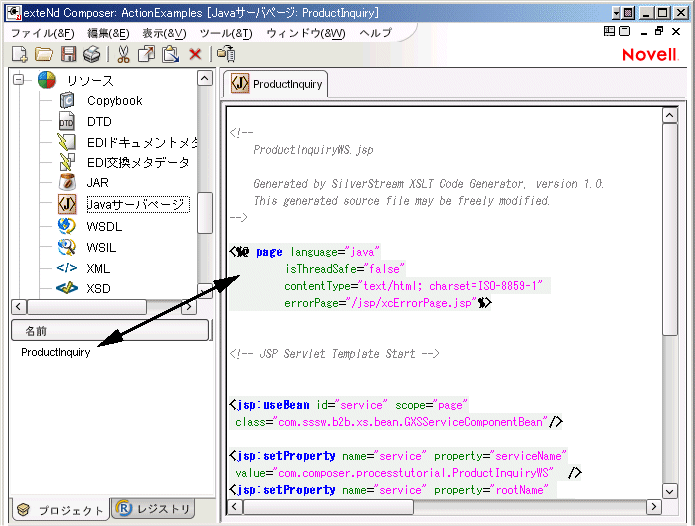Click the JAR jar icon
The height and width of the screenshot is (526, 695).
point(67,182)
